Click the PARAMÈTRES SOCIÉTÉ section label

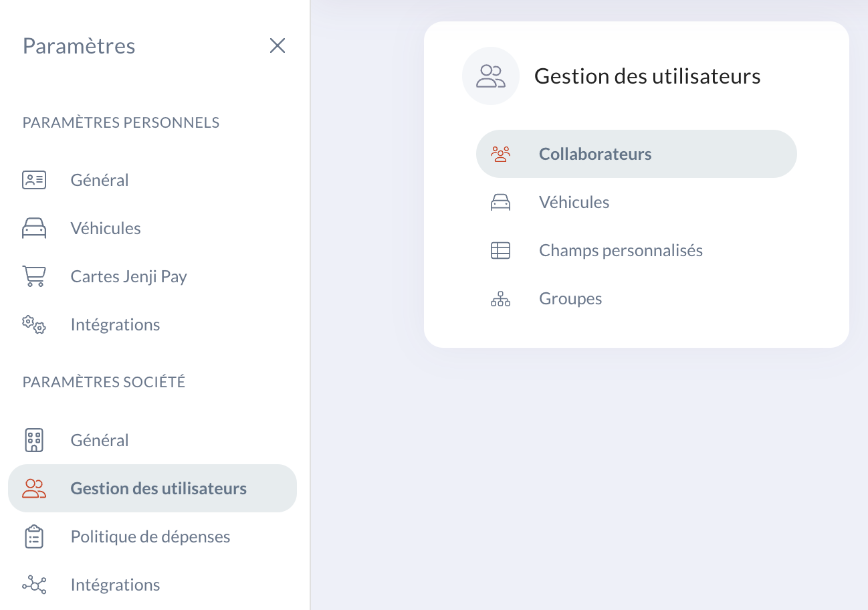[x=104, y=382]
